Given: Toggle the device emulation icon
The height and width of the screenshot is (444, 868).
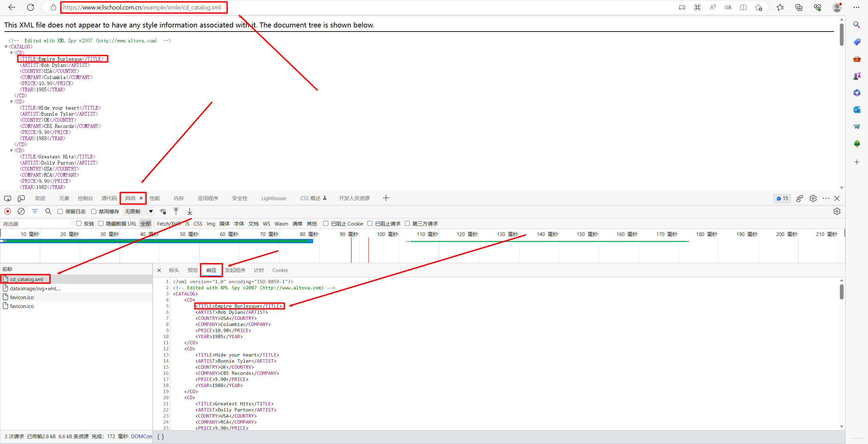Looking at the screenshot, I should pyautogui.click(x=21, y=198).
